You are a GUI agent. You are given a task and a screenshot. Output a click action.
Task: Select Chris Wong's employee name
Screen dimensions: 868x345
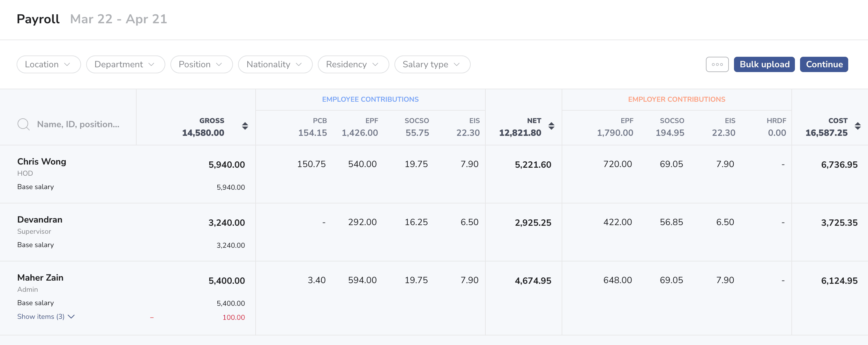(x=41, y=162)
